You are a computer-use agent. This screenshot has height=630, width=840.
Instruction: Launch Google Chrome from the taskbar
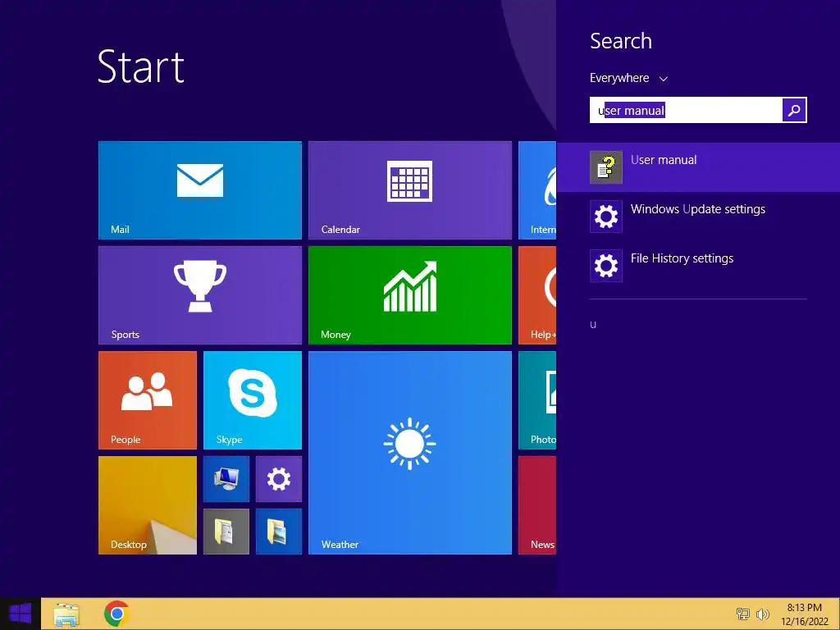pos(116,614)
